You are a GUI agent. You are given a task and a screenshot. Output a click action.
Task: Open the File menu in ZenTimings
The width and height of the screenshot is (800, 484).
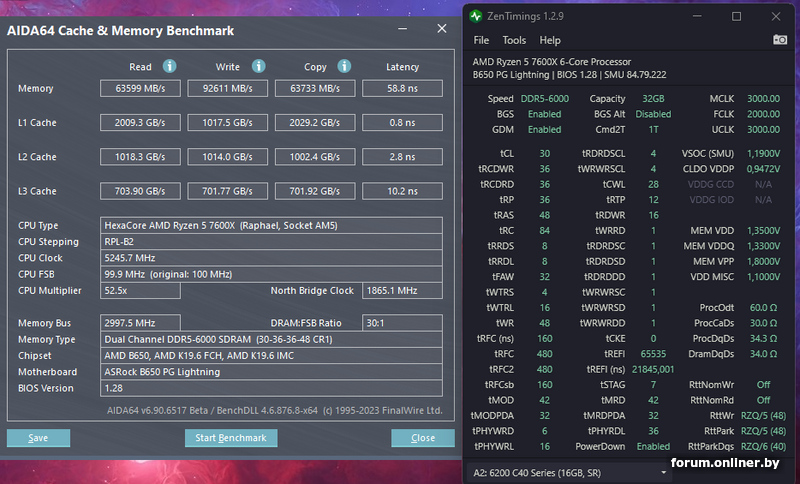coord(481,41)
